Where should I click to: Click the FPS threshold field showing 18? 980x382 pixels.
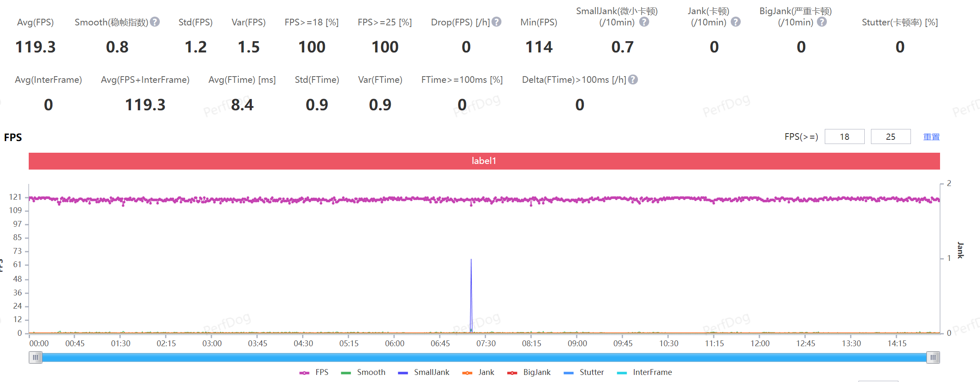point(844,137)
